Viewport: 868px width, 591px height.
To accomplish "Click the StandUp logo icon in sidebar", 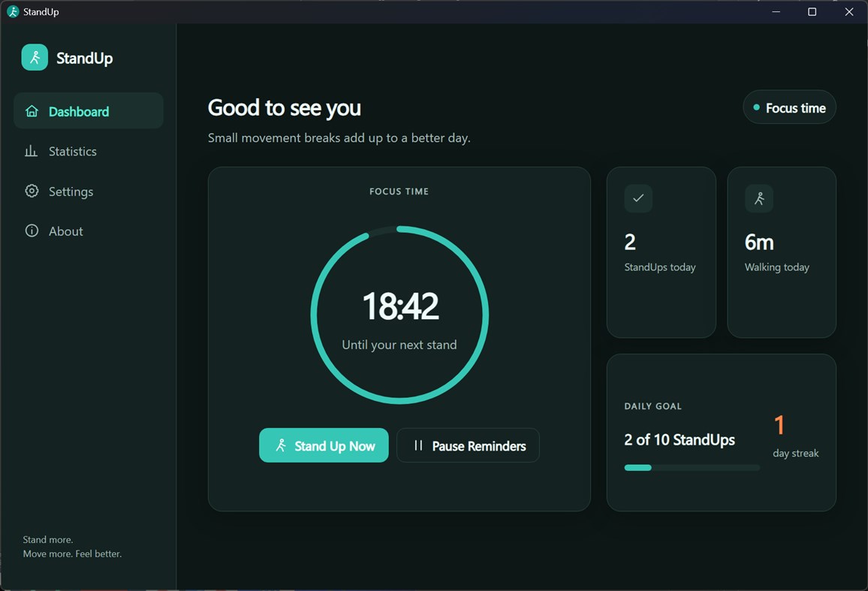I will (x=35, y=58).
